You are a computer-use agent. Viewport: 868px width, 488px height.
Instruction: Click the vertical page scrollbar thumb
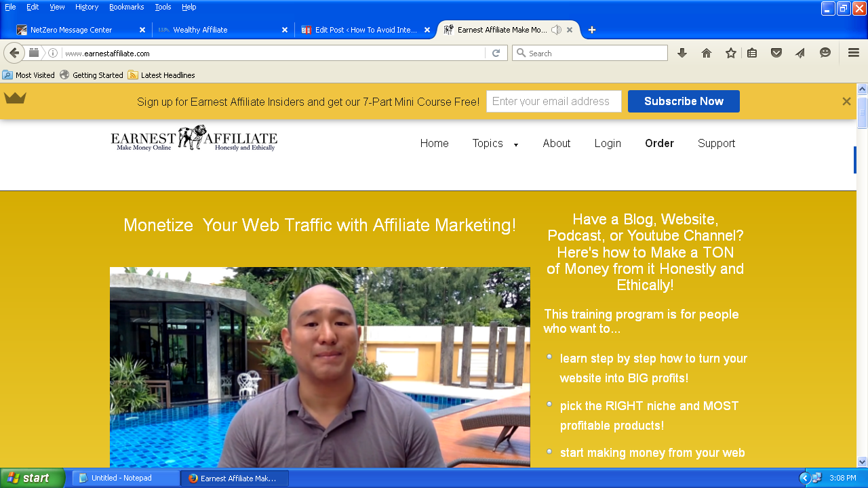[x=862, y=113]
